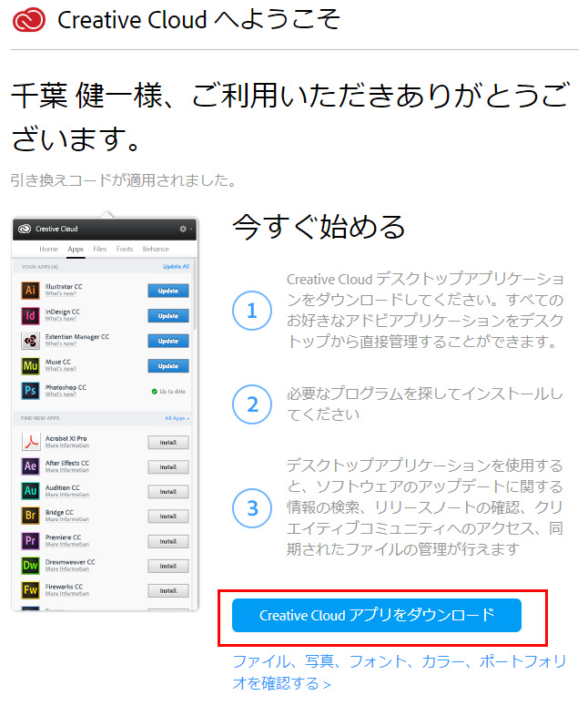
Task: Update Muse CC
Action: point(167,366)
